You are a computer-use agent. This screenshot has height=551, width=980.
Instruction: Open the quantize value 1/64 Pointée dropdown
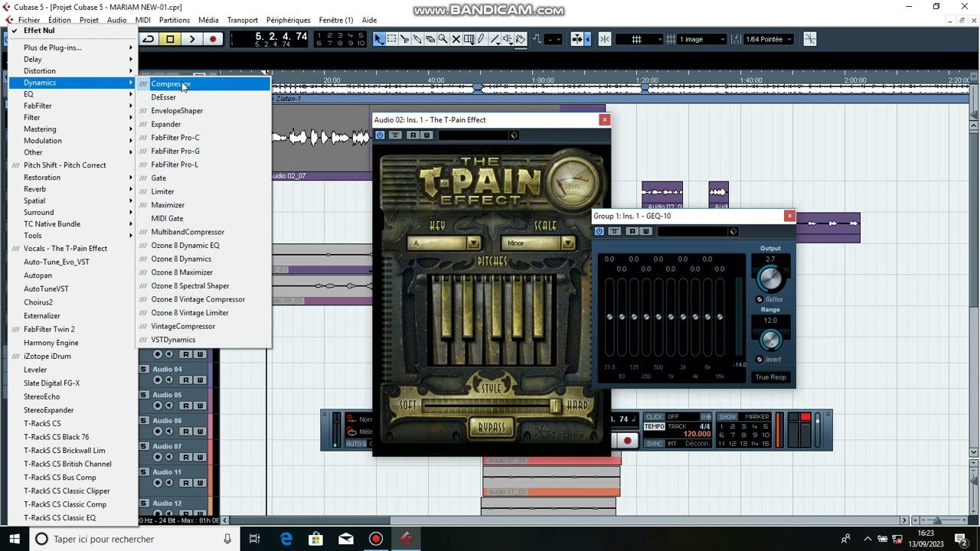click(769, 39)
